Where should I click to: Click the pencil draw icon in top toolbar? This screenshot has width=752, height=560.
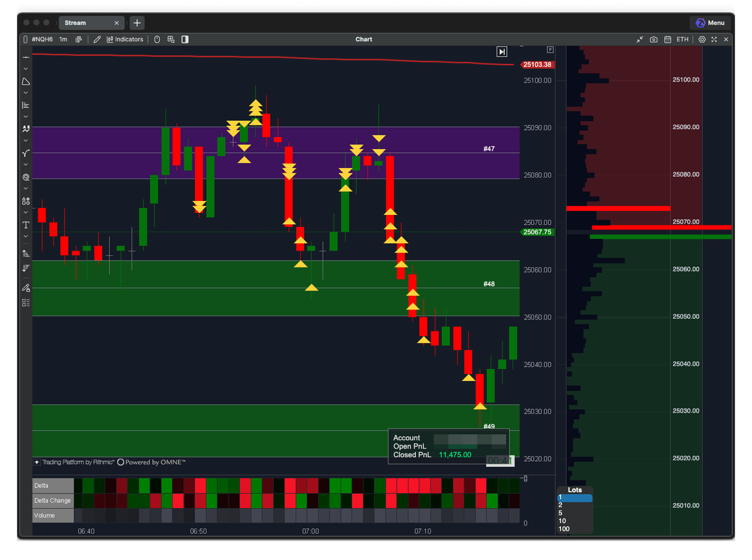pos(97,39)
